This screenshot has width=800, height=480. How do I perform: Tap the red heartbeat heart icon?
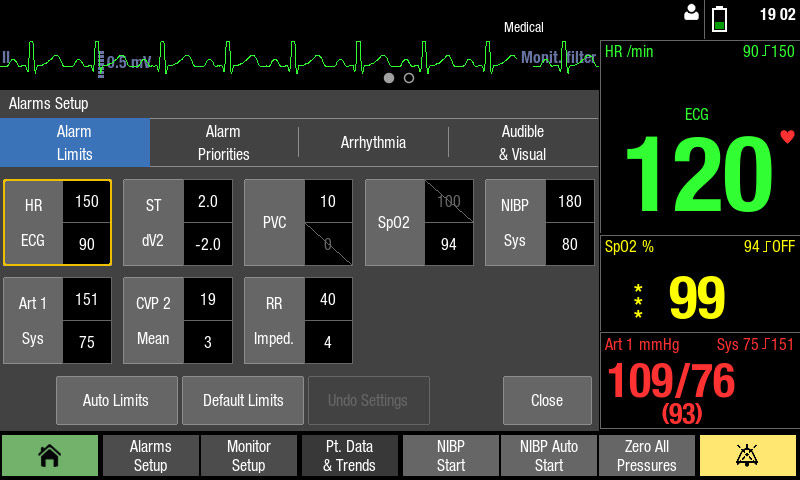[x=787, y=136]
